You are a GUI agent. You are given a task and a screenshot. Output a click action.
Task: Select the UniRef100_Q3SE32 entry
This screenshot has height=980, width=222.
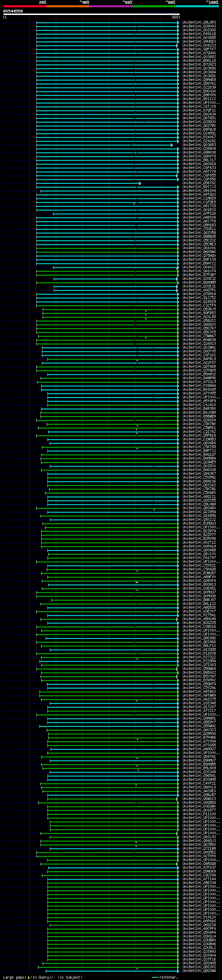click(x=199, y=278)
